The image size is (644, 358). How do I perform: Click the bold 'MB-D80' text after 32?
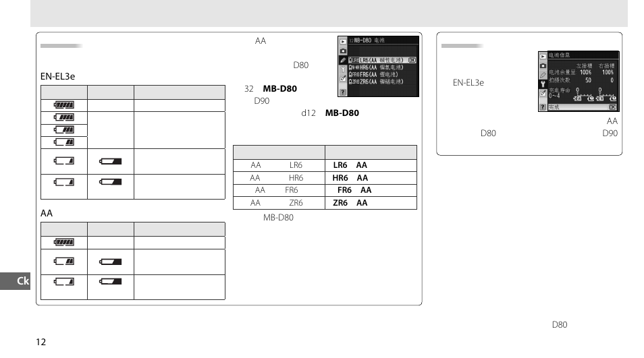[x=279, y=88]
